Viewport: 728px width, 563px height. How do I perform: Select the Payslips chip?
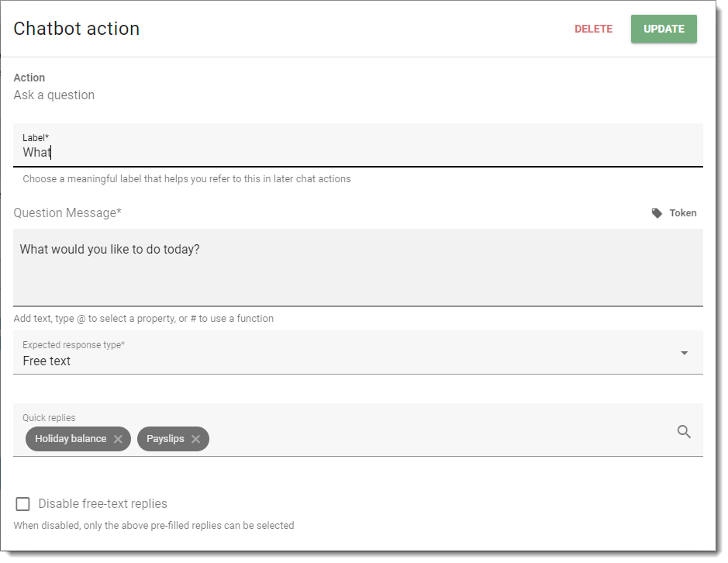click(165, 439)
